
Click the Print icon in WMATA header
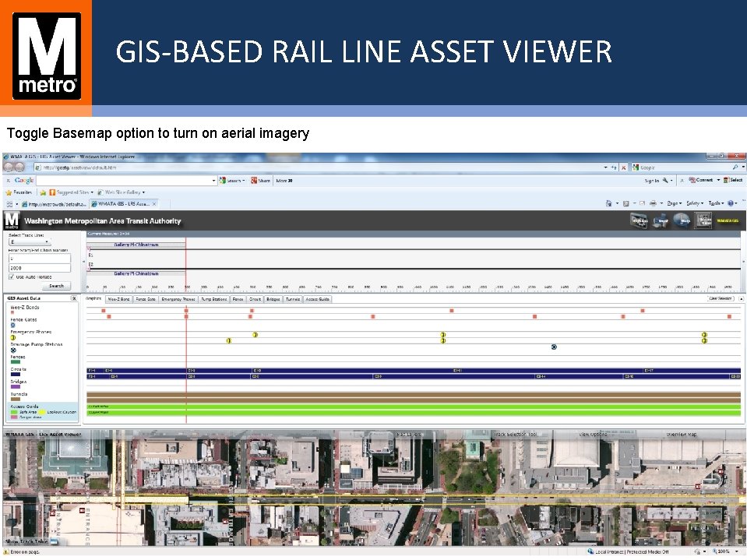pos(661,221)
